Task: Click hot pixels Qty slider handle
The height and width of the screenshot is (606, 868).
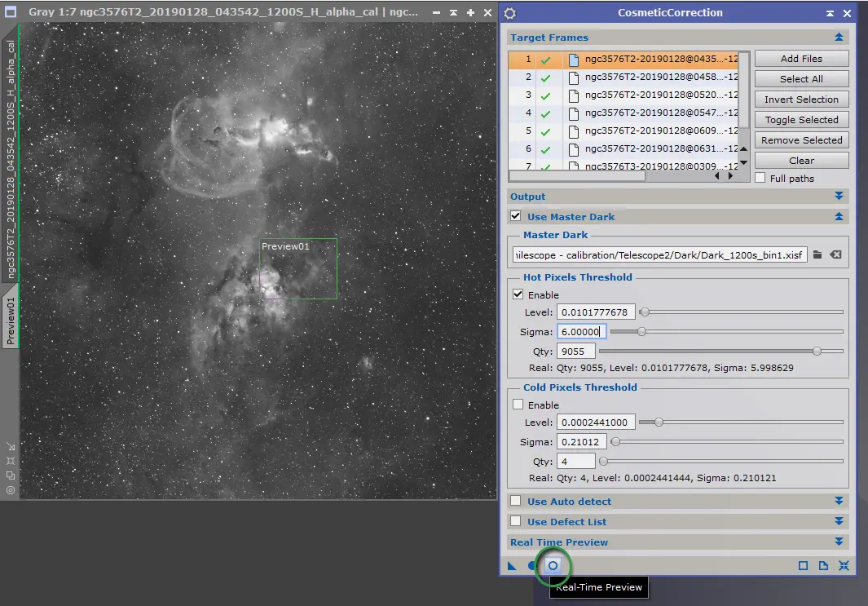Action: pyautogui.click(x=817, y=351)
